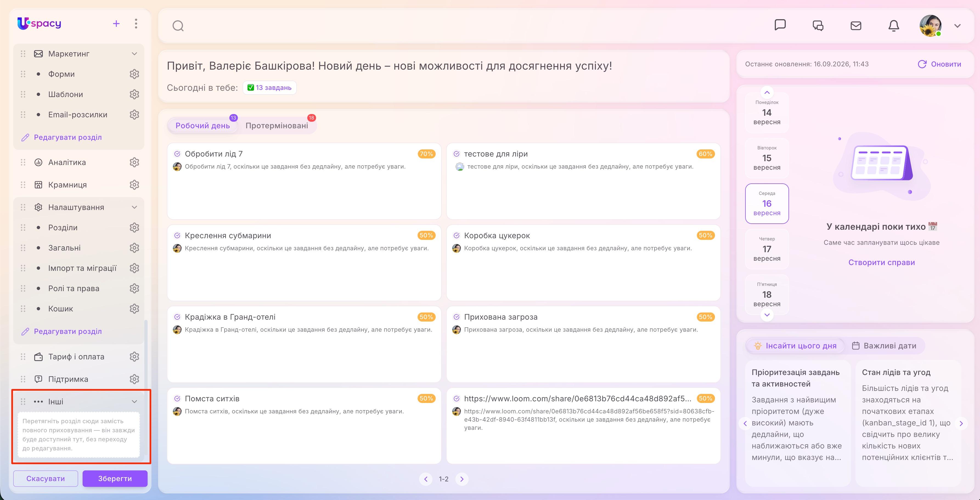
Task: Collapse the Маркетинг section chevron
Action: point(134,54)
